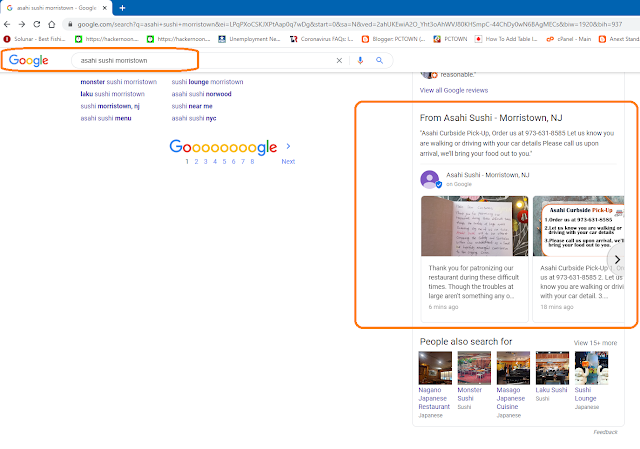This screenshot has height=449, width=640.
Task: Go to results page 5
Action: tap(224, 162)
